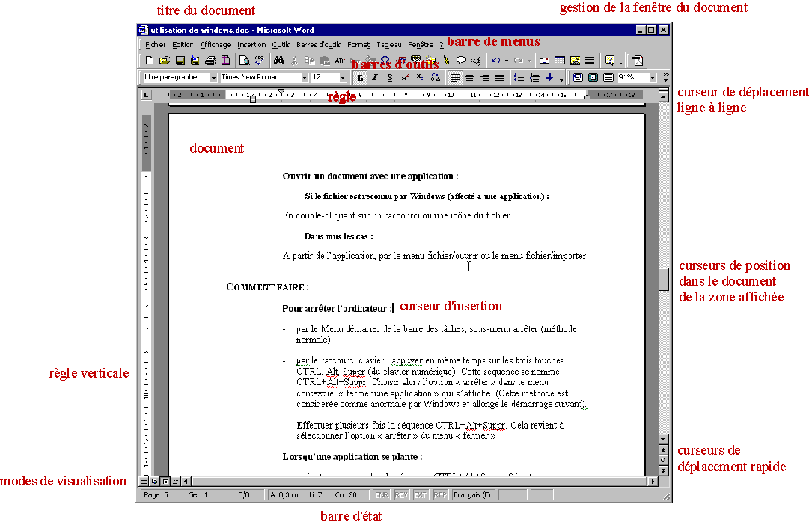Open the Affichage menu

click(216, 45)
